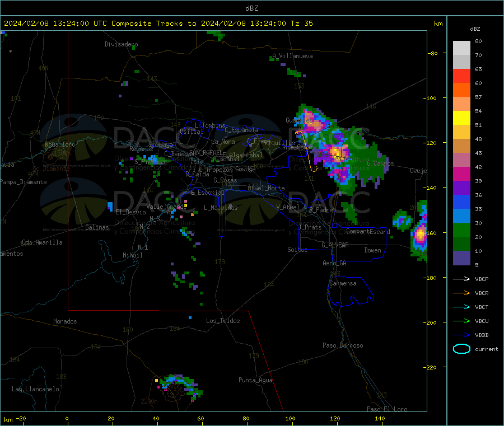Click the orange VBCR arrow legend icon
Image resolution: width=504 pixels, height=426 pixels.
(x=461, y=293)
